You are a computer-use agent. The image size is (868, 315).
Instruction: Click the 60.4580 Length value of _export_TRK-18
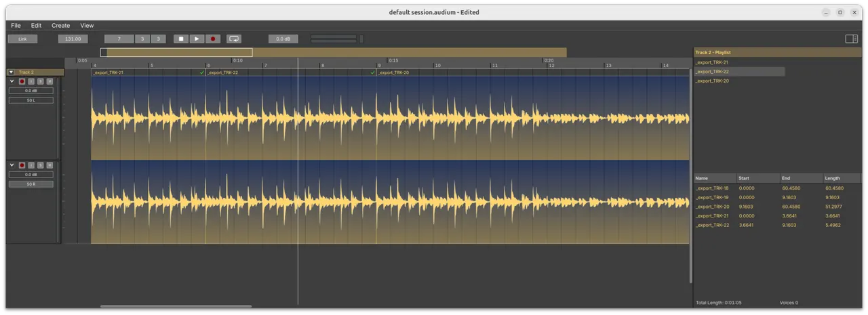coord(833,188)
